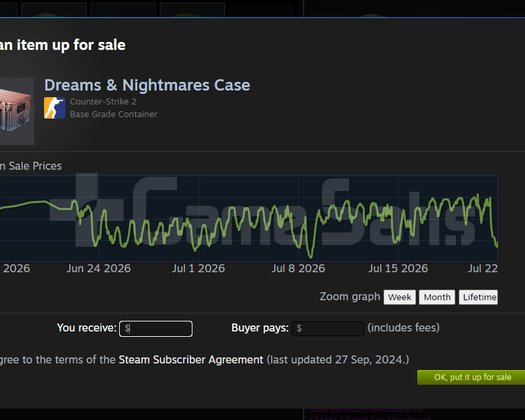Open the Dreams & Nightmares Case title
The height and width of the screenshot is (420, 525).
tap(147, 85)
